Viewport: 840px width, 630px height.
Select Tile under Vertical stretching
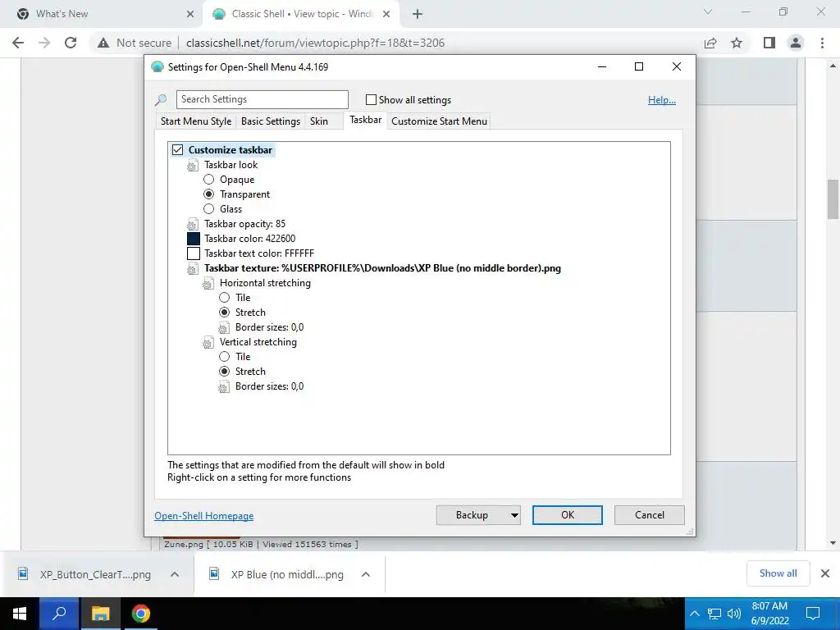click(224, 356)
